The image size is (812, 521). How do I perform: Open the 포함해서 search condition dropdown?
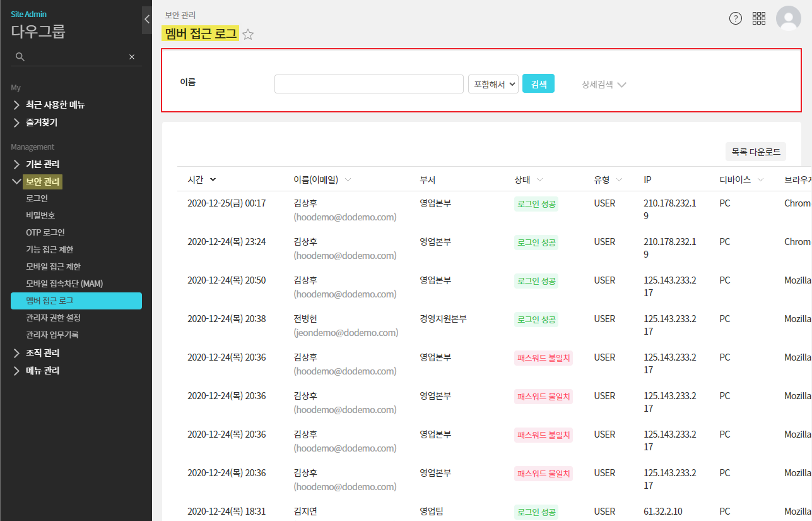coord(493,84)
